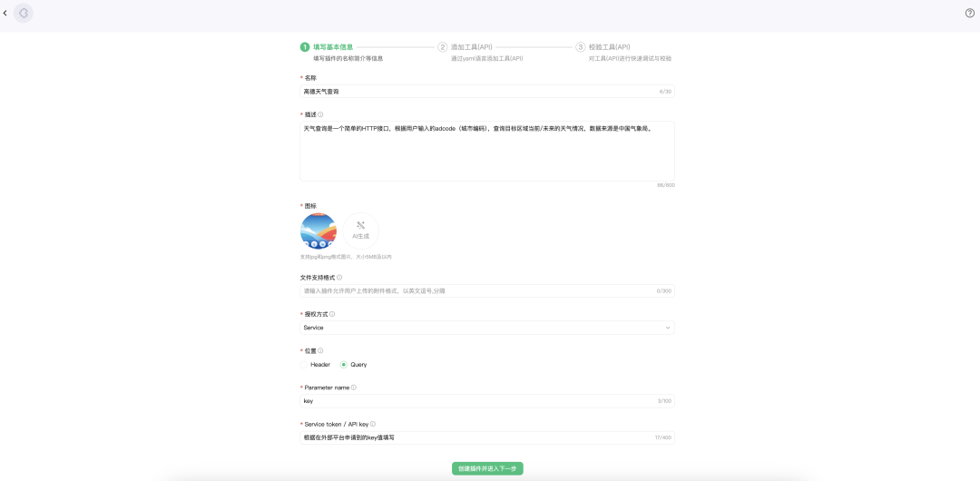This screenshot has height=481, width=980.
Task: Click the info icon next to 描述
Action: click(320, 114)
